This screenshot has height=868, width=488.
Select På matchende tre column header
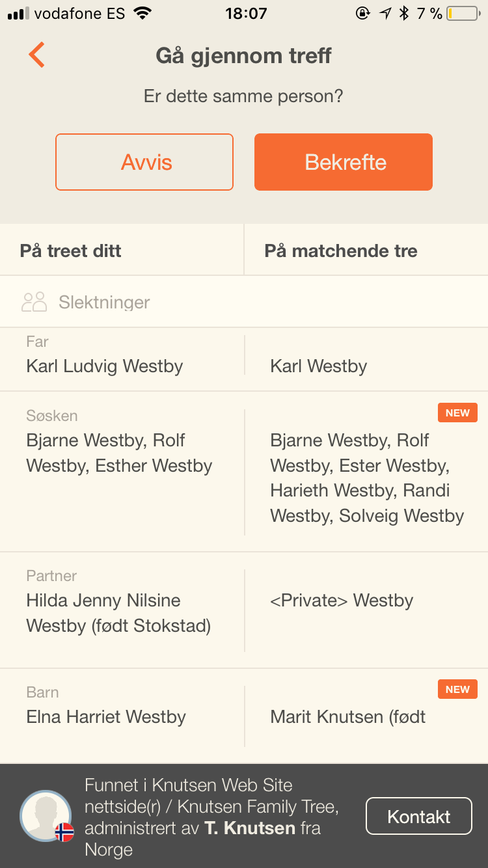341,251
